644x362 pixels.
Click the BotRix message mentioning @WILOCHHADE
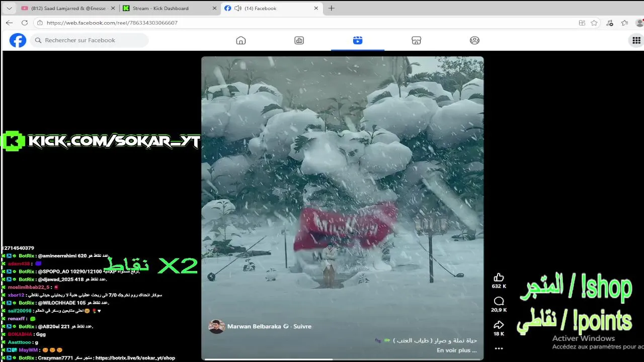(x=55, y=303)
